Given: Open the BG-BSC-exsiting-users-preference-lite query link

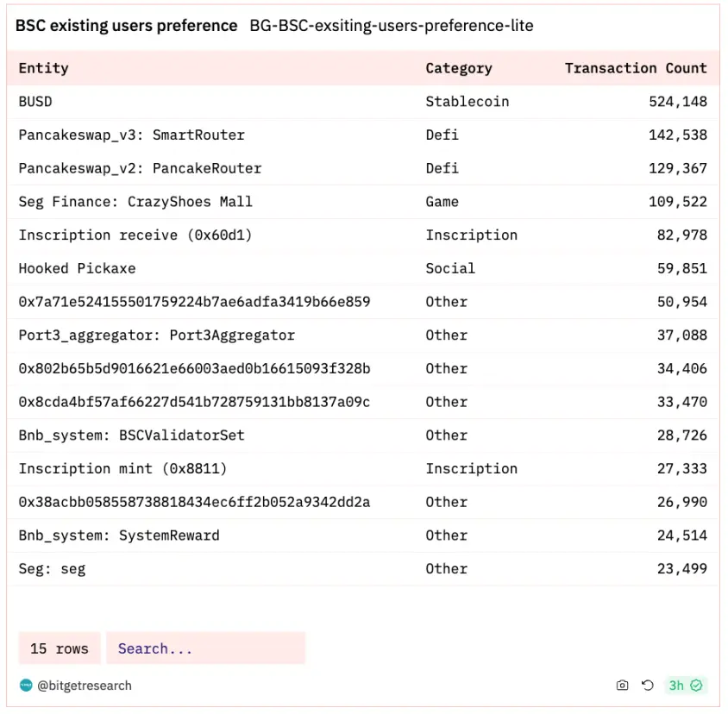Looking at the screenshot, I should tap(392, 26).
